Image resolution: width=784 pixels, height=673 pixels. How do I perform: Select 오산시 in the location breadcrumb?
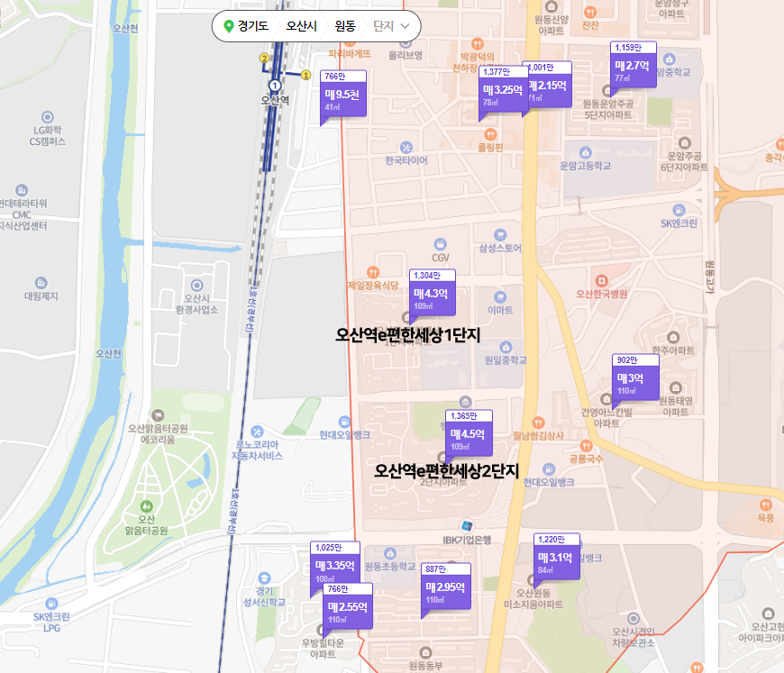pyautogui.click(x=301, y=26)
